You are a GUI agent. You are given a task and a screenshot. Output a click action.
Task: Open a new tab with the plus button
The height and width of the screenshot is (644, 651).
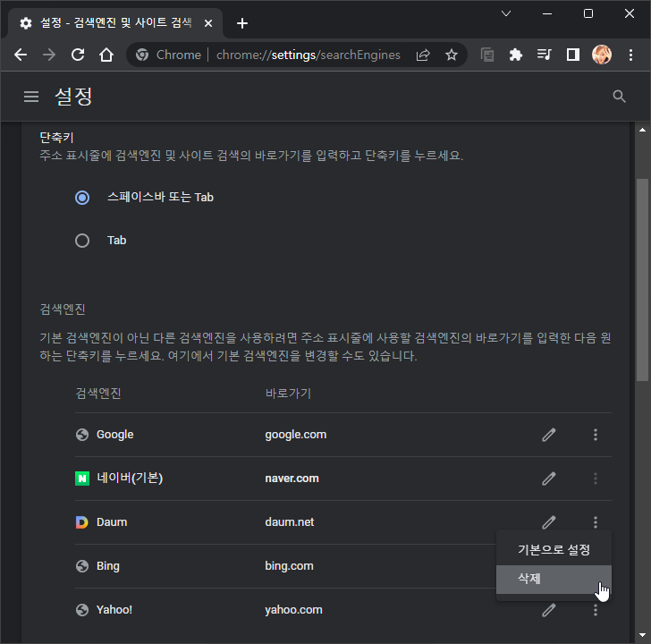coord(242,23)
